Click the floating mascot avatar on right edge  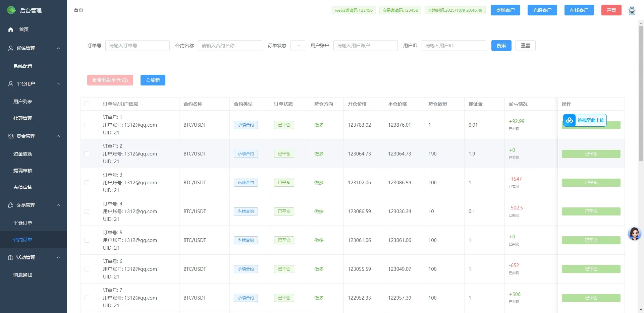click(x=634, y=234)
